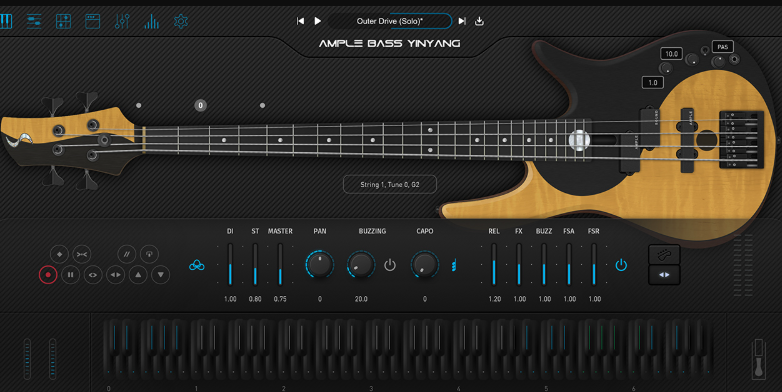This screenshot has width=782, height=392.
Task: Click the down triangle round button
Action: (161, 275)
